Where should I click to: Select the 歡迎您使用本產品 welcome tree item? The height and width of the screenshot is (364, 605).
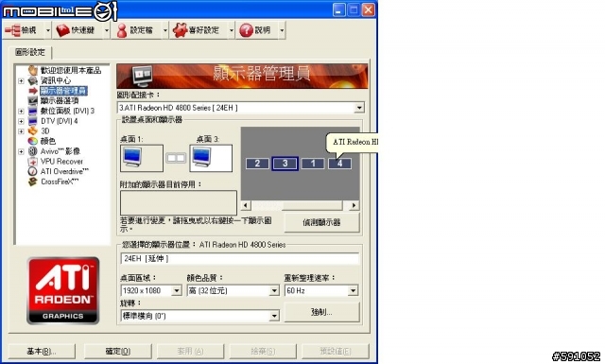click(71, 70)
